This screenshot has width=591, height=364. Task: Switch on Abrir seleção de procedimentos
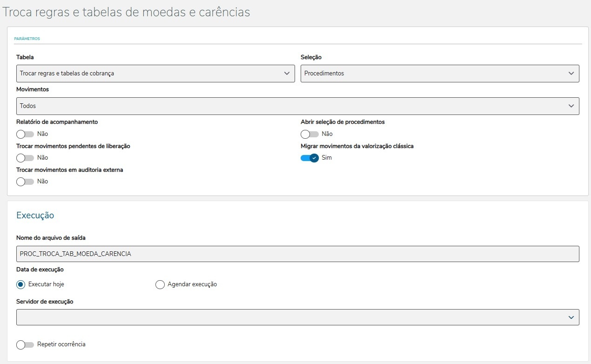tap(309, 134)
